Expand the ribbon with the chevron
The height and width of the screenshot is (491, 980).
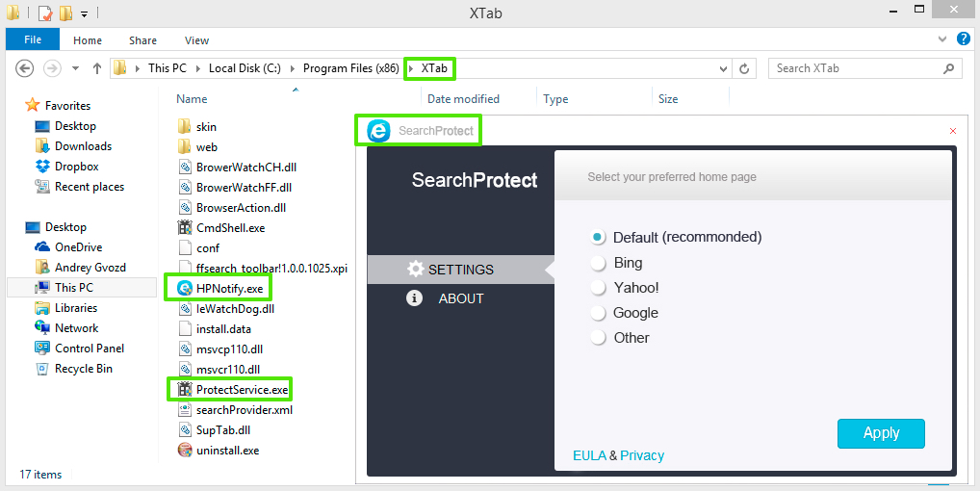coord(941,39)
